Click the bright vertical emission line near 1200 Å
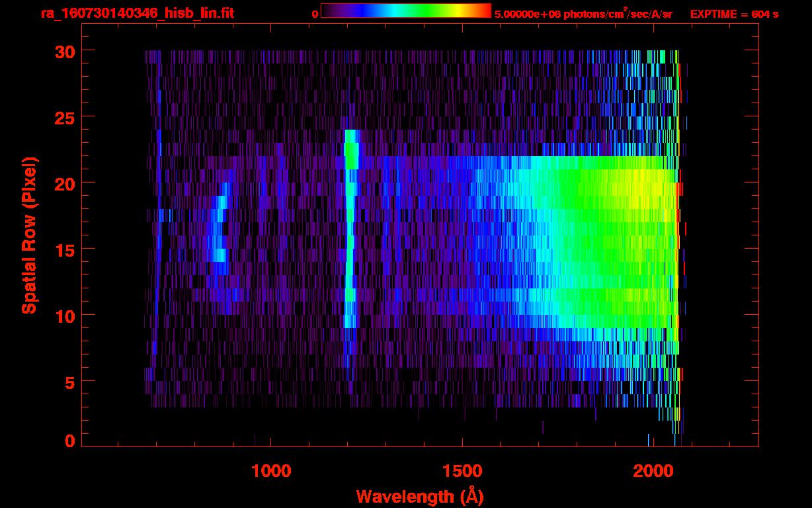This screenshot has height=508, width=812. 350,232
